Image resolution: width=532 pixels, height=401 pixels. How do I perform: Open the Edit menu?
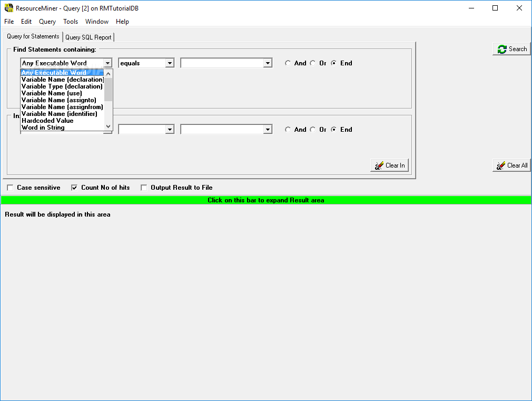click(26, 22)
